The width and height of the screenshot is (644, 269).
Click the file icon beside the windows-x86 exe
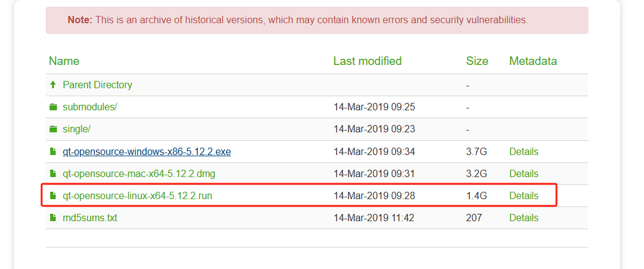coord(53,151)
